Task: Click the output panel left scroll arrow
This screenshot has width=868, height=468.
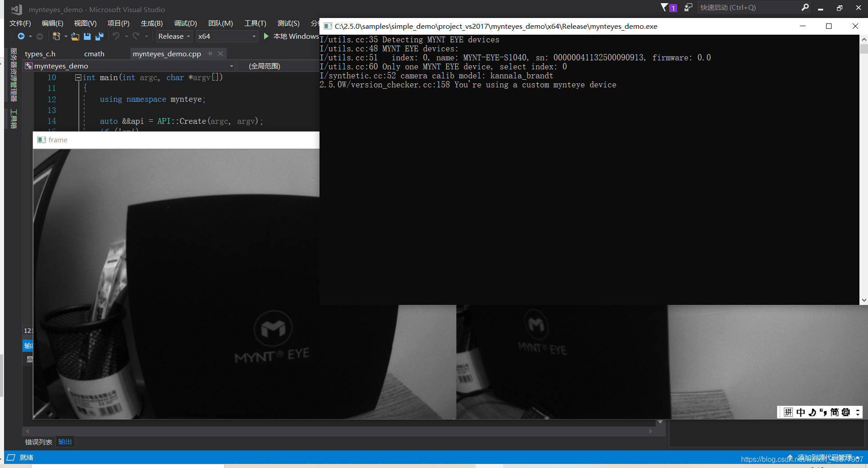Action: tap(27, 431)
